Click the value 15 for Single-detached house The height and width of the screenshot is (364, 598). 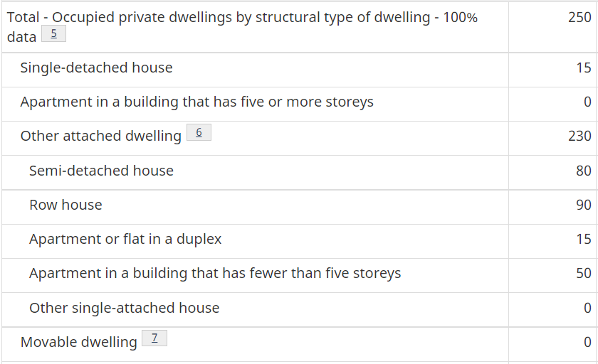pyautogui.click(x=584, y=68)
